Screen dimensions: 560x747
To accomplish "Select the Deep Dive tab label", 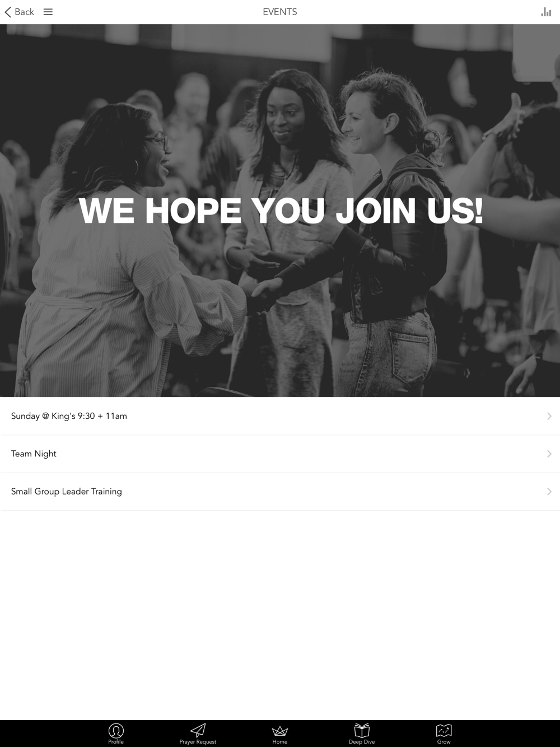I will (362, 742).
